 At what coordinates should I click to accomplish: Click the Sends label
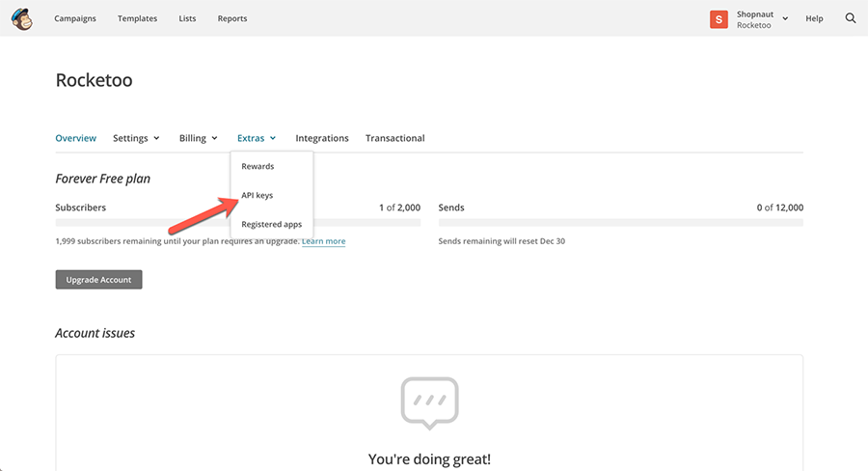[x=451, y=208]
